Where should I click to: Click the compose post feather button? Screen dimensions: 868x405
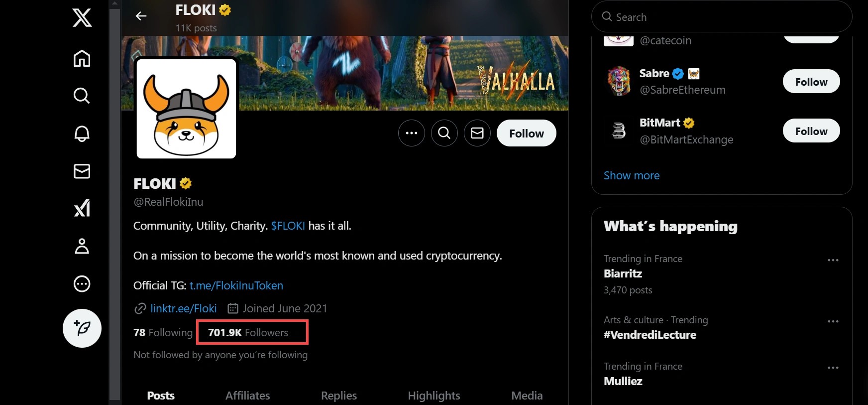pyautogui.click(x=82, y=328)
